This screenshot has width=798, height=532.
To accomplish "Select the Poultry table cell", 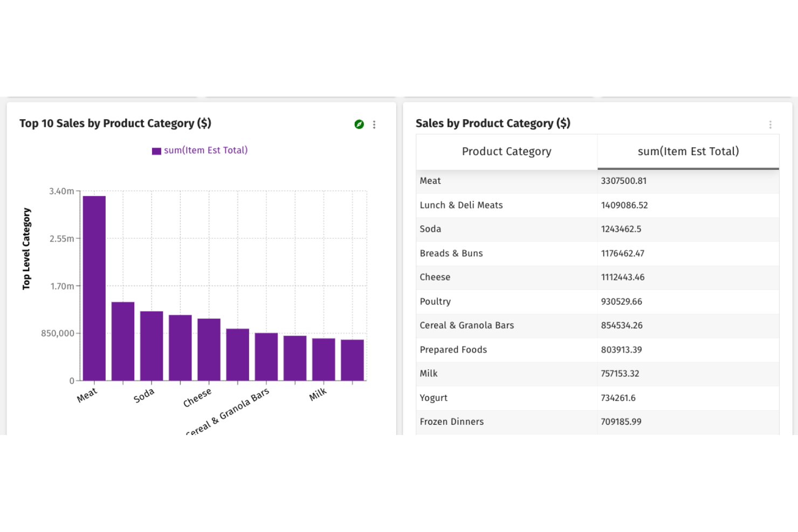I will click(506, 302).
